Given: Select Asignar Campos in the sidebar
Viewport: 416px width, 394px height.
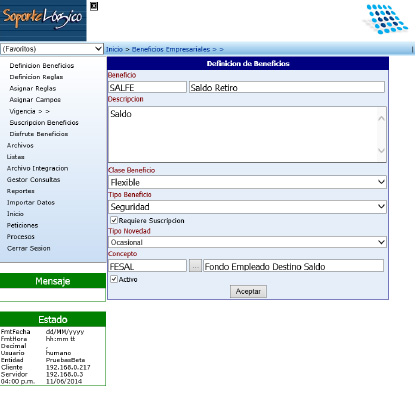Looking at the screenshot, I should tap(35, 100).
